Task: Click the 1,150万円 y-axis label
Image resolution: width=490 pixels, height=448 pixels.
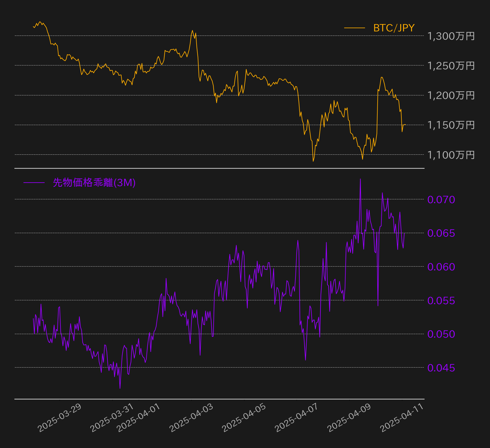Action: [451, 125]
